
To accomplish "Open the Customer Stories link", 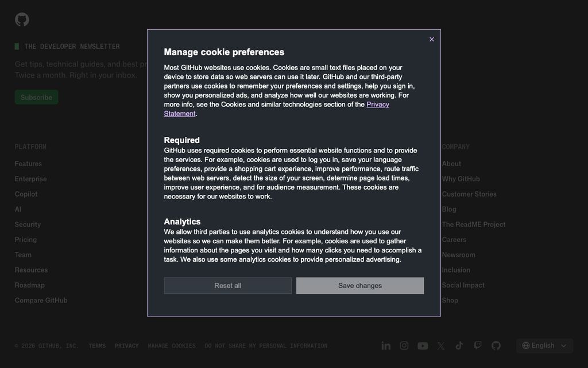I will pos(469,194).
